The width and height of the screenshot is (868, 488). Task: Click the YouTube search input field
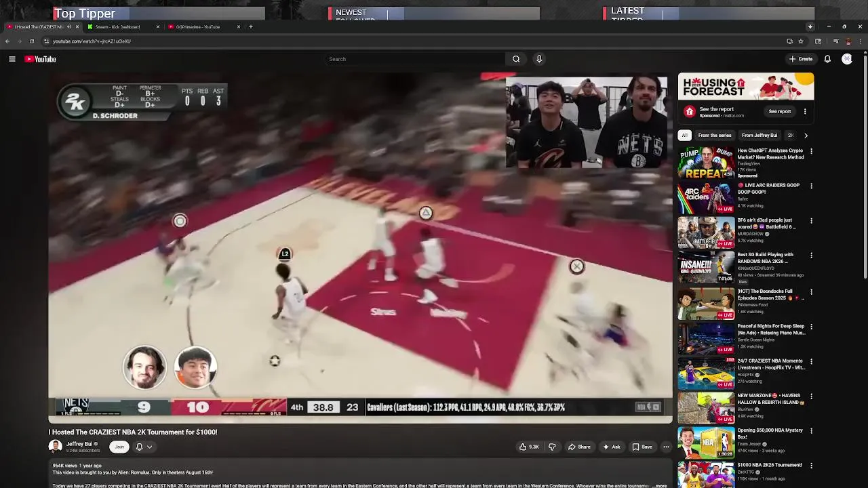(415, 59)
